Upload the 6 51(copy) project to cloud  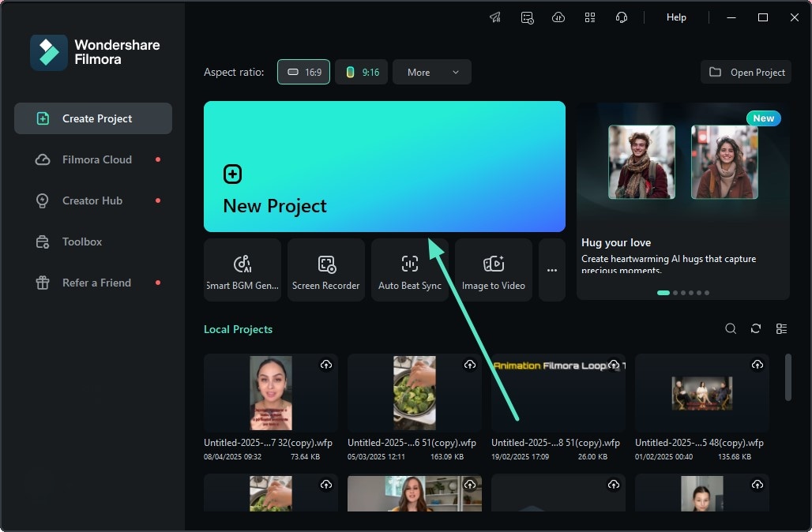(x=470, y=365)
